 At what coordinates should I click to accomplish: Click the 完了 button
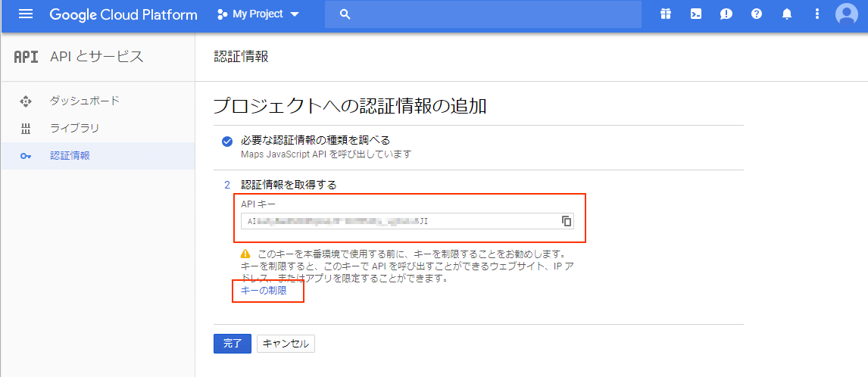click(233, 343)
